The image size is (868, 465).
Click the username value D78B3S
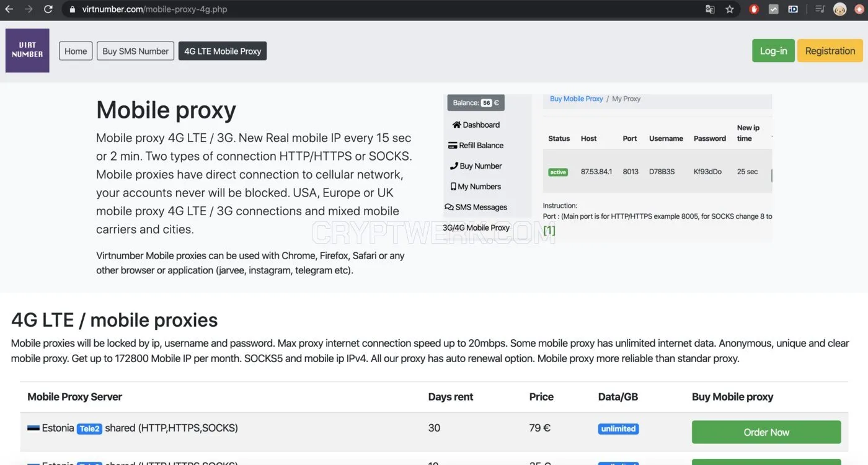coord(662,172)
